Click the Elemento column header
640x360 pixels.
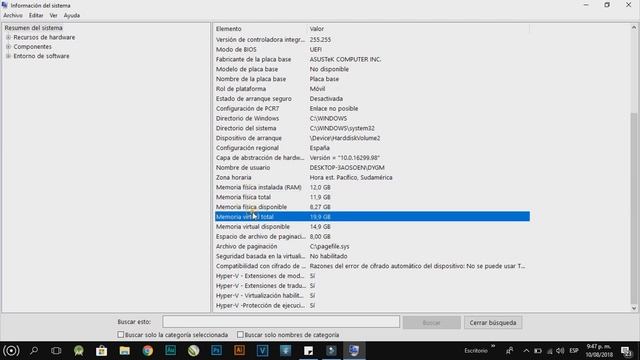[x=261, y=29]
